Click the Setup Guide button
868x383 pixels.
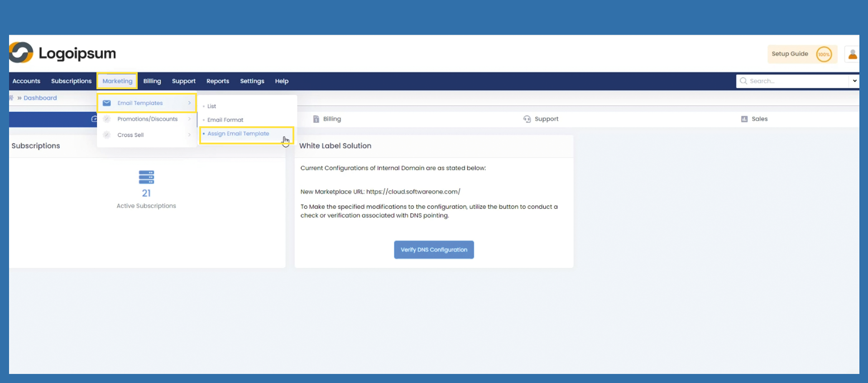click(790, 54)
